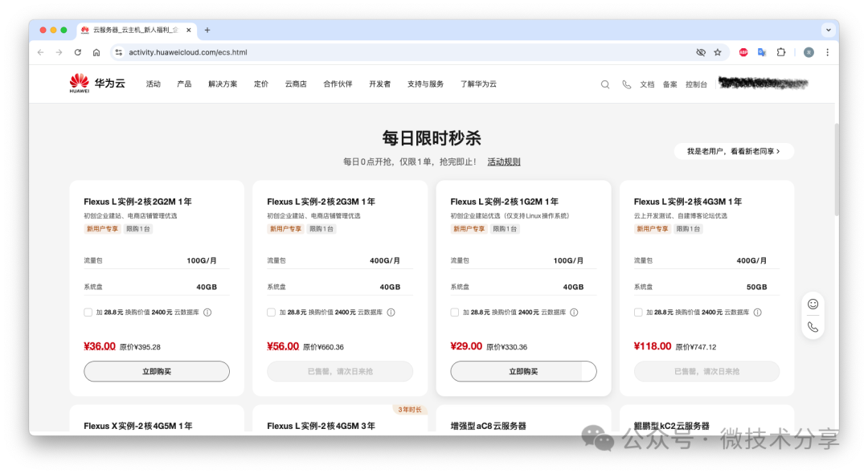Viewport: 868px width, 474px height.
Task: Open the red ABP extension icon
Action: coord(743,52)
